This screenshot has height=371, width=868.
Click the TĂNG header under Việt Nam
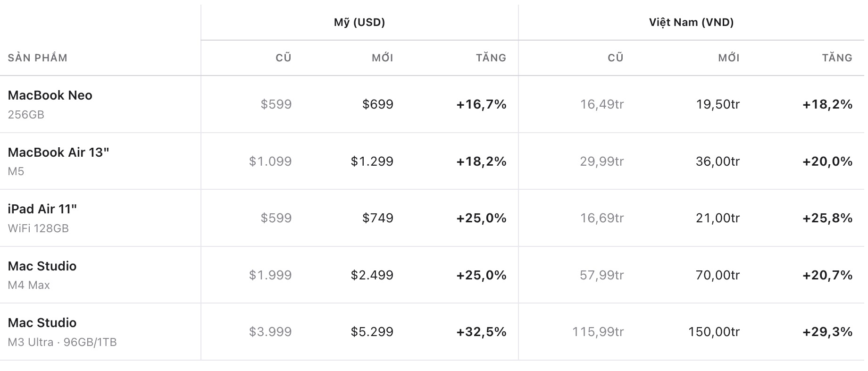[837, 58]
